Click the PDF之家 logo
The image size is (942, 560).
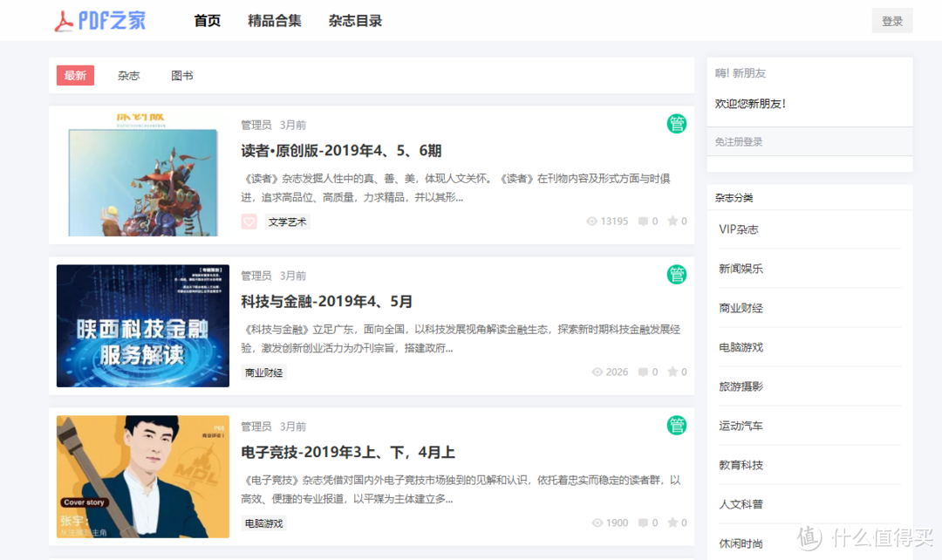click(99, 21)
